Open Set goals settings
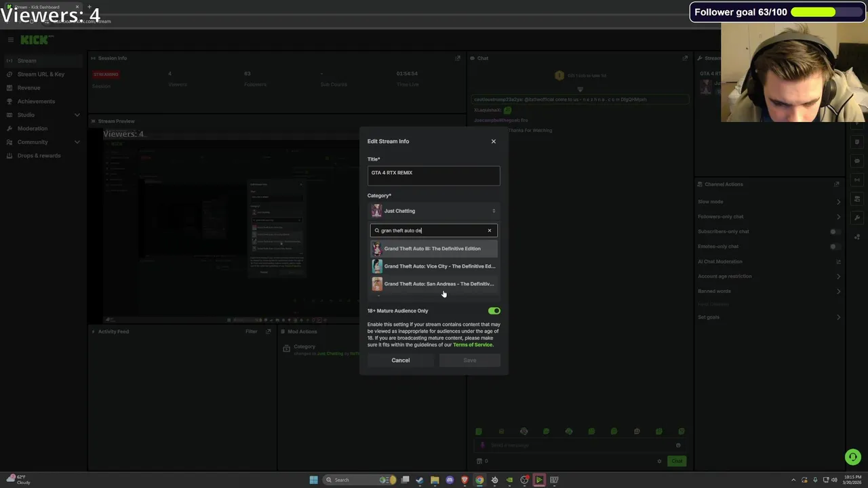 click(x=769, y=317)
